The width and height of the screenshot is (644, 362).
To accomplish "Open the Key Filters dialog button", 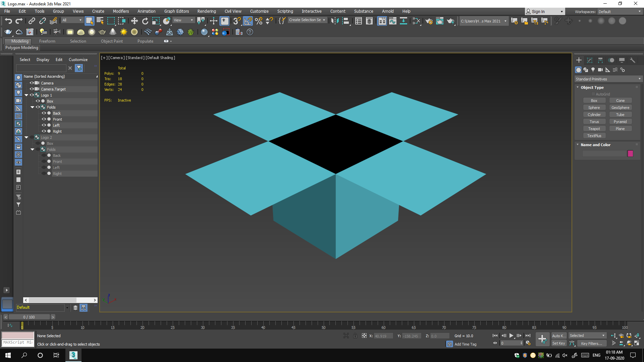I will (x=591, y=344).
